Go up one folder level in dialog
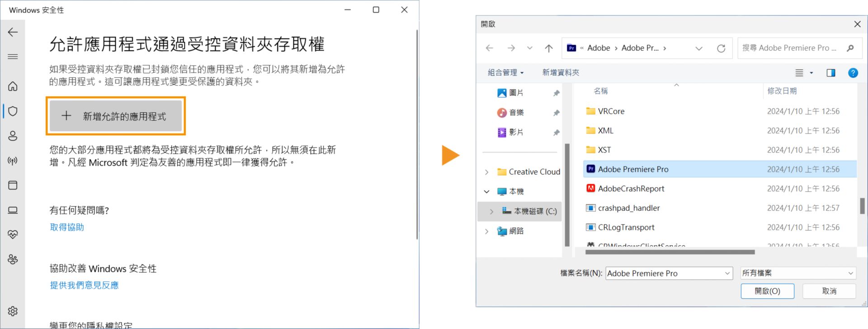Image resolution: width=868 pixels, height=329 pixels. (548, 48)
